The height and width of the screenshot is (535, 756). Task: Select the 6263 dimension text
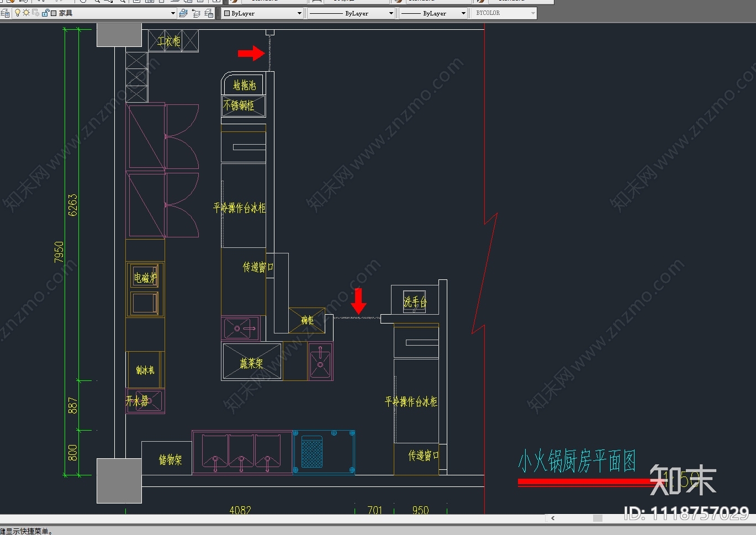tap(73, 205)
